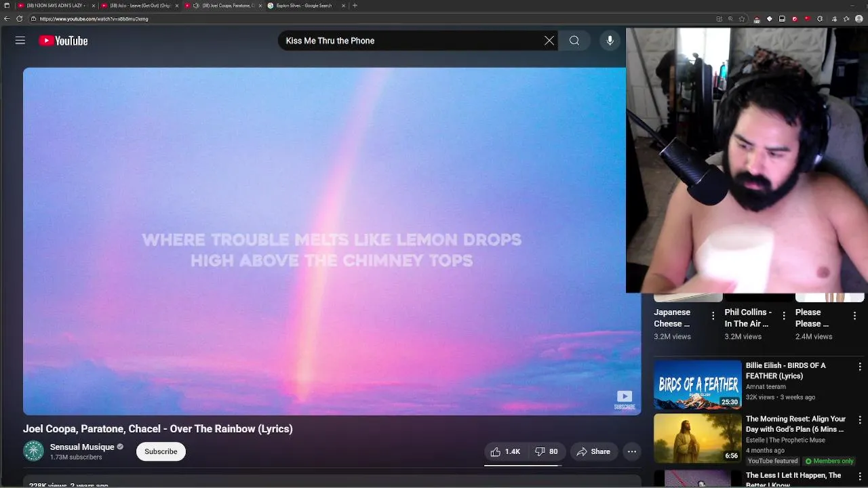
Task: Click the zoom icon in the address bar
Action: coord(730,19)
